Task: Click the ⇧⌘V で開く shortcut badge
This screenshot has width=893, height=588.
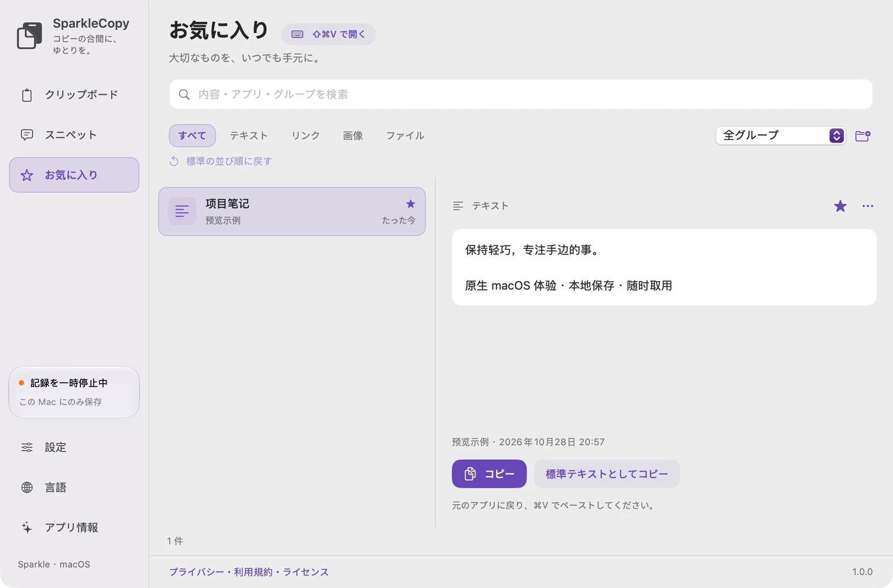Action: click(x=328, y=34)
